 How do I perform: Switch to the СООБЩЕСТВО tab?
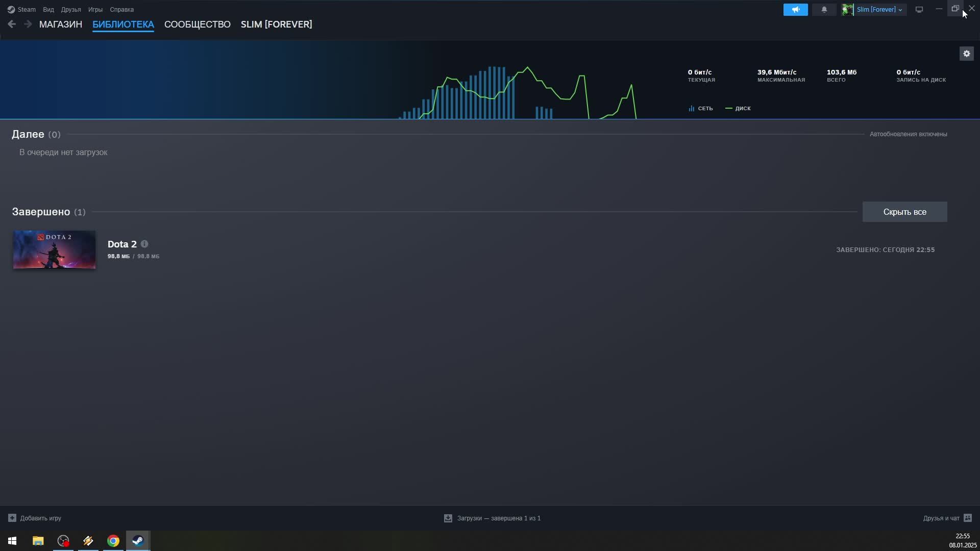[x=197, y=24]
